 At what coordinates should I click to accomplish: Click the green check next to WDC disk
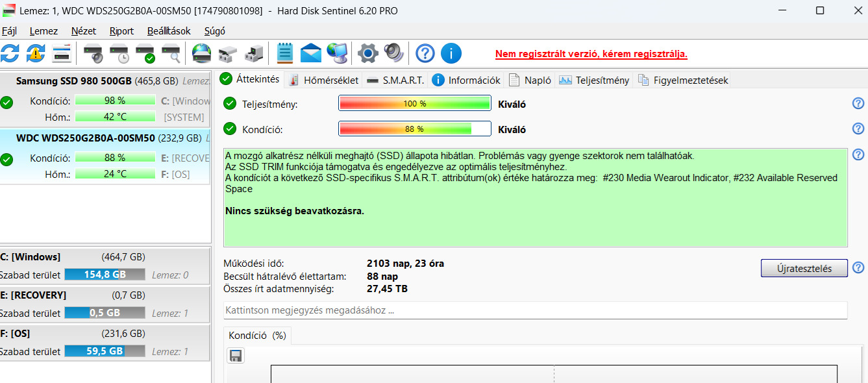tap(6, 159)
